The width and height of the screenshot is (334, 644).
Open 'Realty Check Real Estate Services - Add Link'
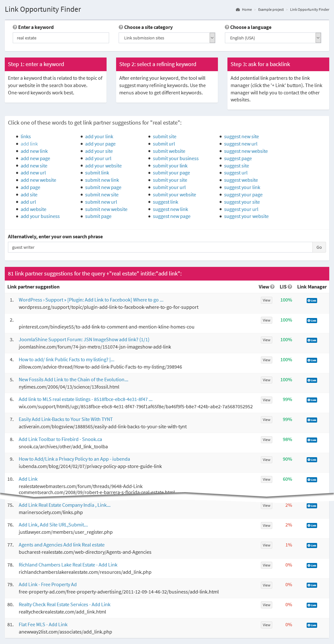pyautogui.click(x=65, y=605)
